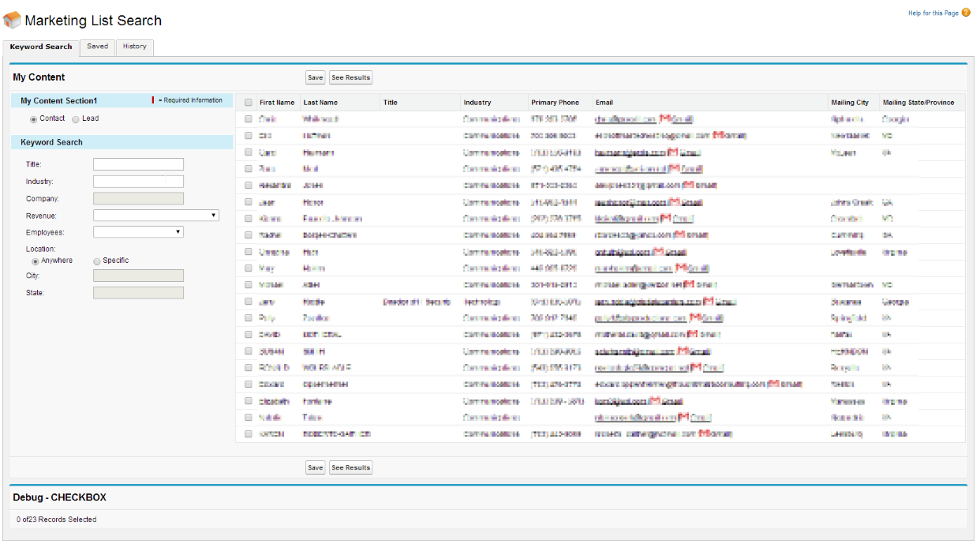
Task: Tick the checkbox for Michael Allen
Action: 249,285
